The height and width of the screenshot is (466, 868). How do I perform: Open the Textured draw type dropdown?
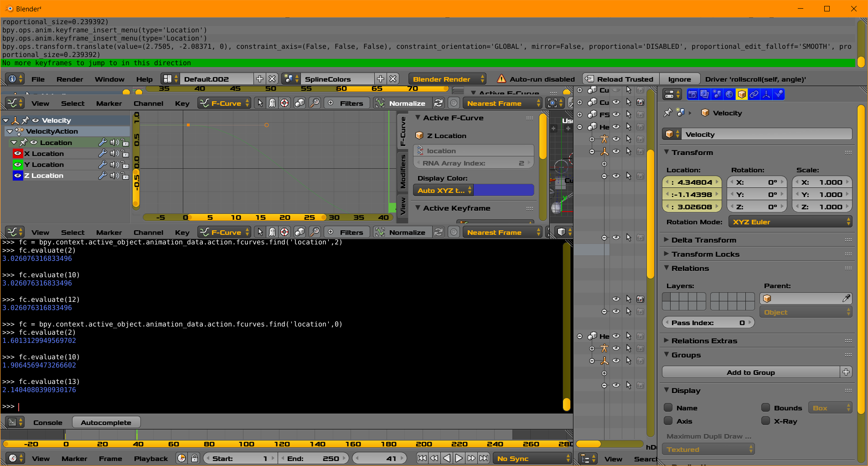[708, 449]
